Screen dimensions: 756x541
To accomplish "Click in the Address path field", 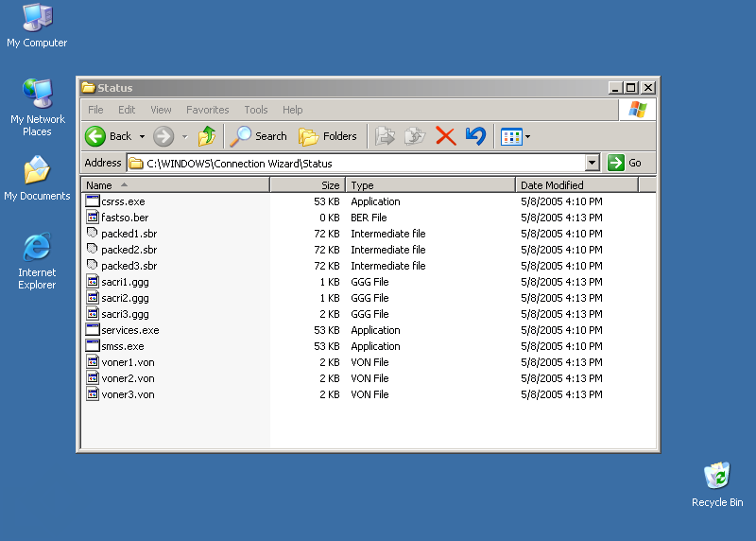I will click(x=359, y=163).
